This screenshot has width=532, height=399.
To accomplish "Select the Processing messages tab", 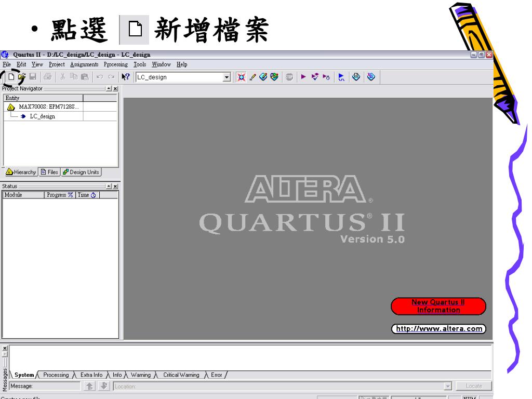I will click(x=56, y=375).
